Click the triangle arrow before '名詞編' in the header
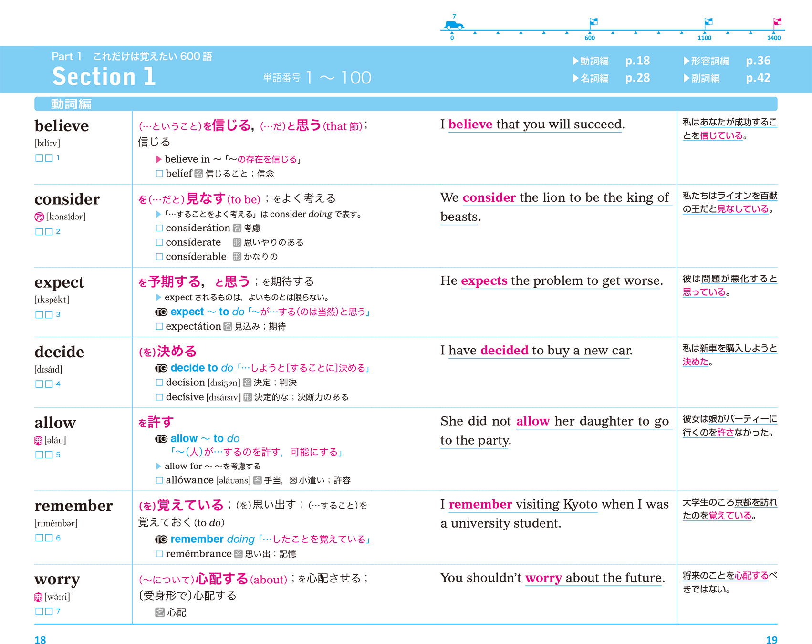The width and height of the screenshot is (812, 644). click(575, 78)
